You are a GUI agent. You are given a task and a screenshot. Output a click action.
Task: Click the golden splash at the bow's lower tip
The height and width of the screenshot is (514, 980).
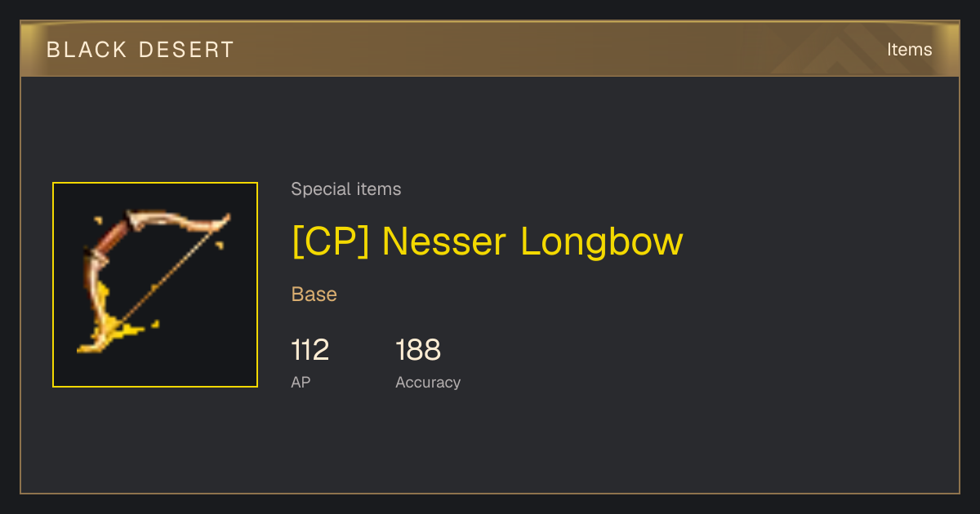tap(110, 335)
